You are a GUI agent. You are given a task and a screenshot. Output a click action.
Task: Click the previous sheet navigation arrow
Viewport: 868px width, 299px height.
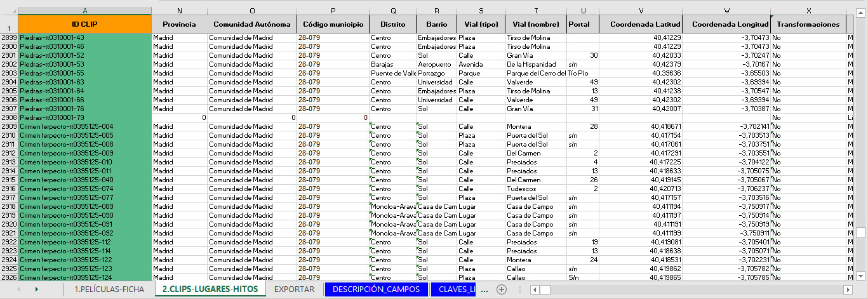click(17, 289)
